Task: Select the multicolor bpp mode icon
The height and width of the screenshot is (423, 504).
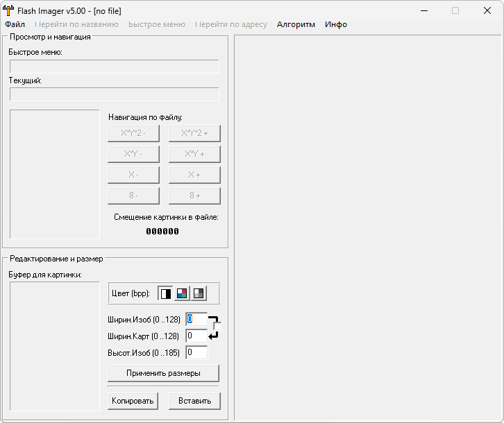Action: click(182, 293)
